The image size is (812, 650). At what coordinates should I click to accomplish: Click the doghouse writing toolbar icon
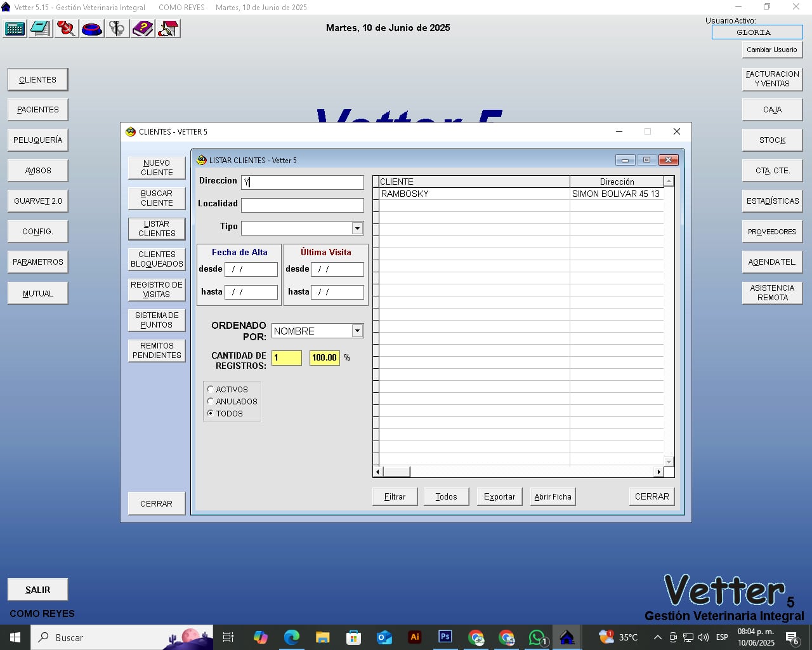[169, 29]
